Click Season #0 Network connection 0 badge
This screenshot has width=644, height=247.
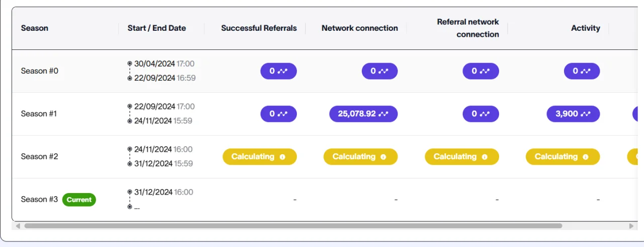(x=380, y=71)
